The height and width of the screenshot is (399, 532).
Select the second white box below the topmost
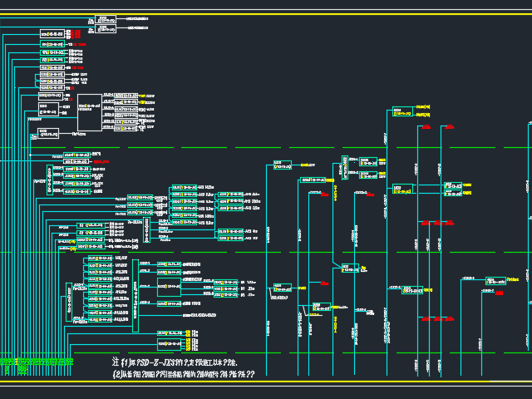106,29
